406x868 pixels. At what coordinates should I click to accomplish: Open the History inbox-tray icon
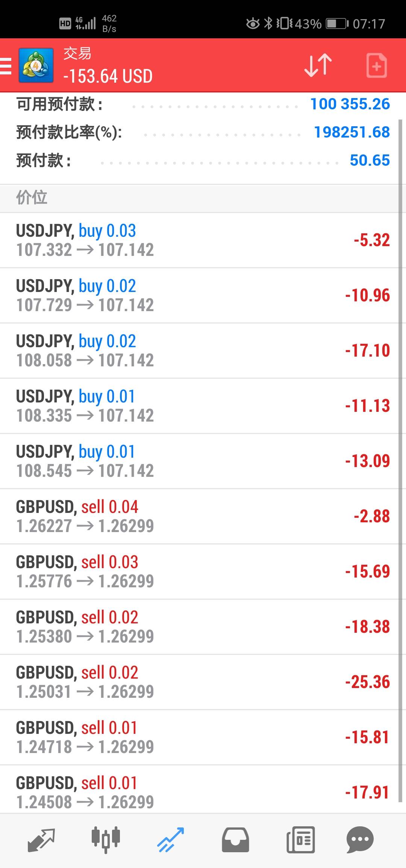pyautogui.click(x=235, y=840)
